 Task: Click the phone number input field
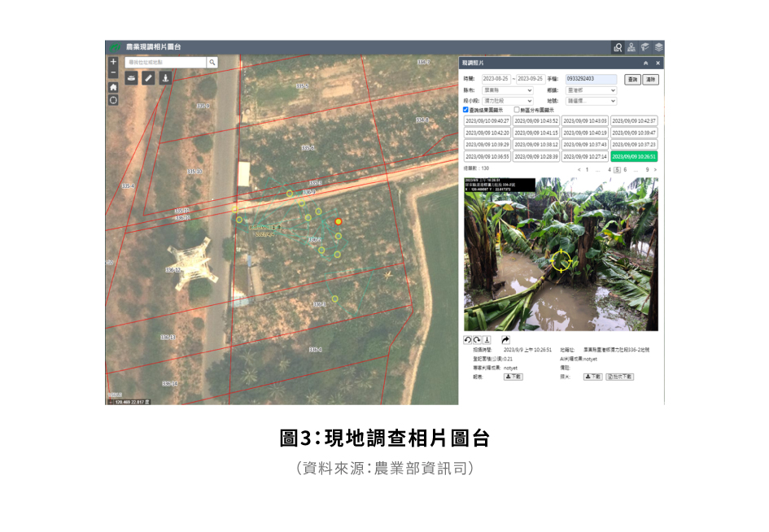pos(592,79)
